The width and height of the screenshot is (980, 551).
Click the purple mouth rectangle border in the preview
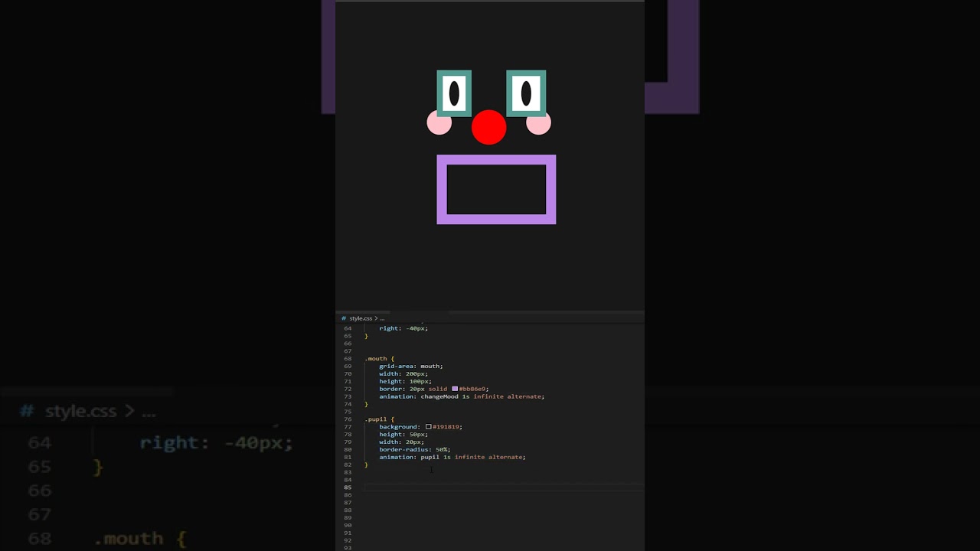496,159
